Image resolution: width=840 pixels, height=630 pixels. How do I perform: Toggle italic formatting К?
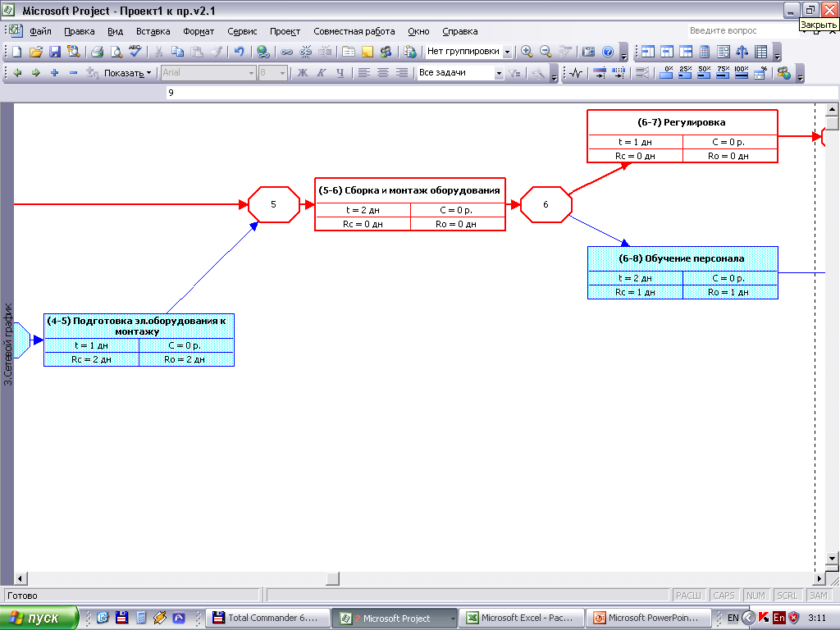(321, 73)
